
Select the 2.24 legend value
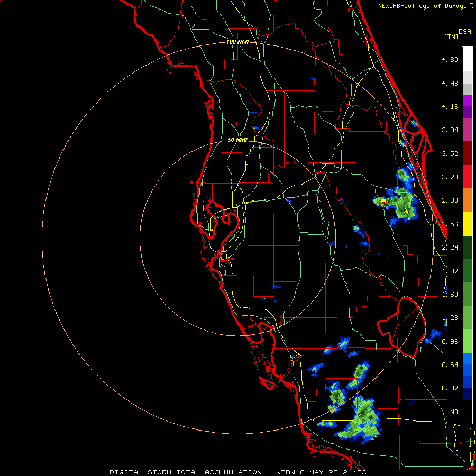(x=450, y=248)
